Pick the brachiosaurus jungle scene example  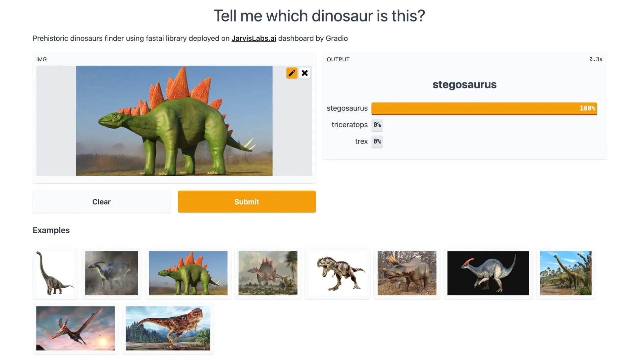(566, 273)
